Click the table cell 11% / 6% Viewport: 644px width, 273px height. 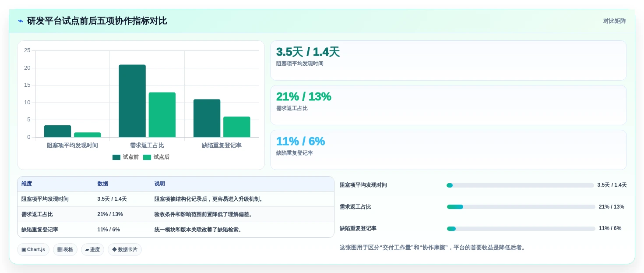click(x=109, y=230)
